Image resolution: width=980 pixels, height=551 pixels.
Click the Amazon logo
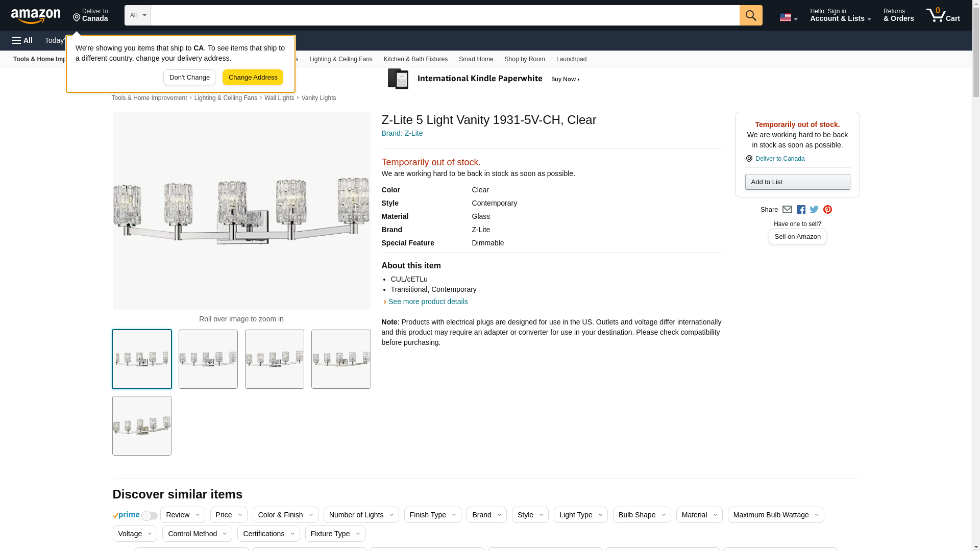click(36, 16)
